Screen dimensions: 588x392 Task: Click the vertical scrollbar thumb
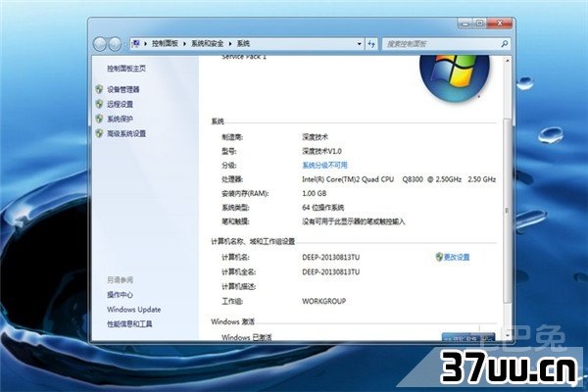(507, 210)
